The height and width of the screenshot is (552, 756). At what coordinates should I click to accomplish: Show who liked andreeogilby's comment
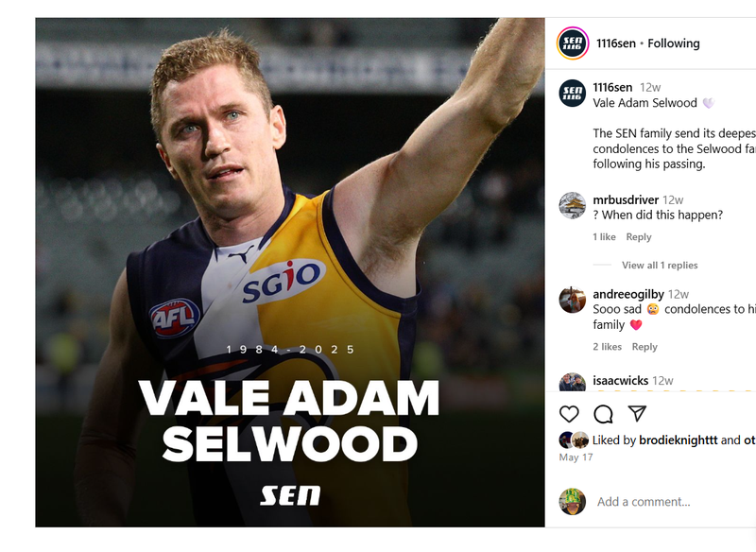pyautogui.click(x=607, y=347)
